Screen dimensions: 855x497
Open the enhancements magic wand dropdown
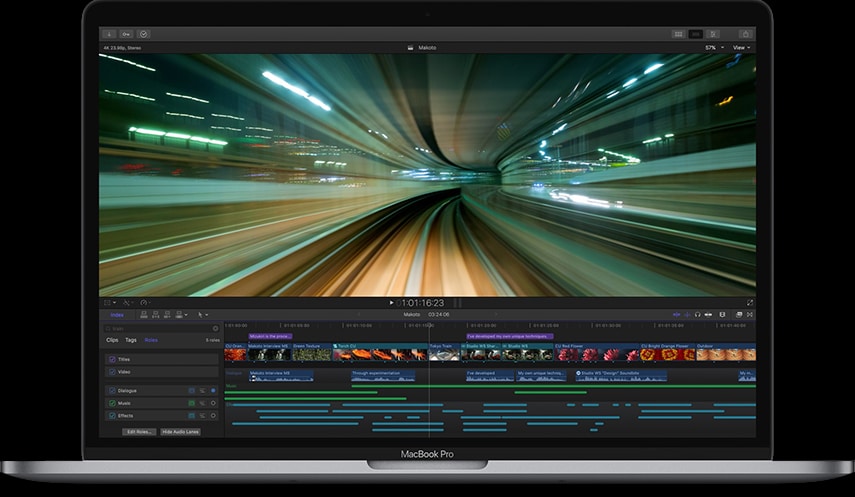128,302
